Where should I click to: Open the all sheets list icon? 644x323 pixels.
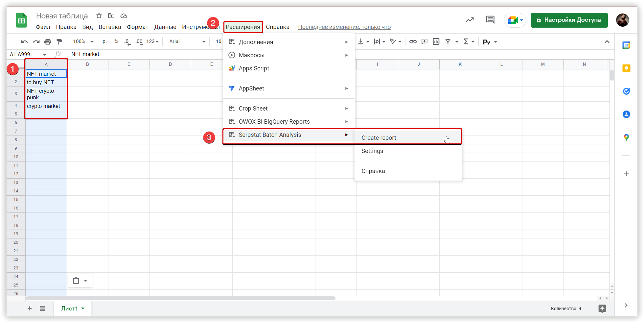pyautogui.click(x=42, y=309)
